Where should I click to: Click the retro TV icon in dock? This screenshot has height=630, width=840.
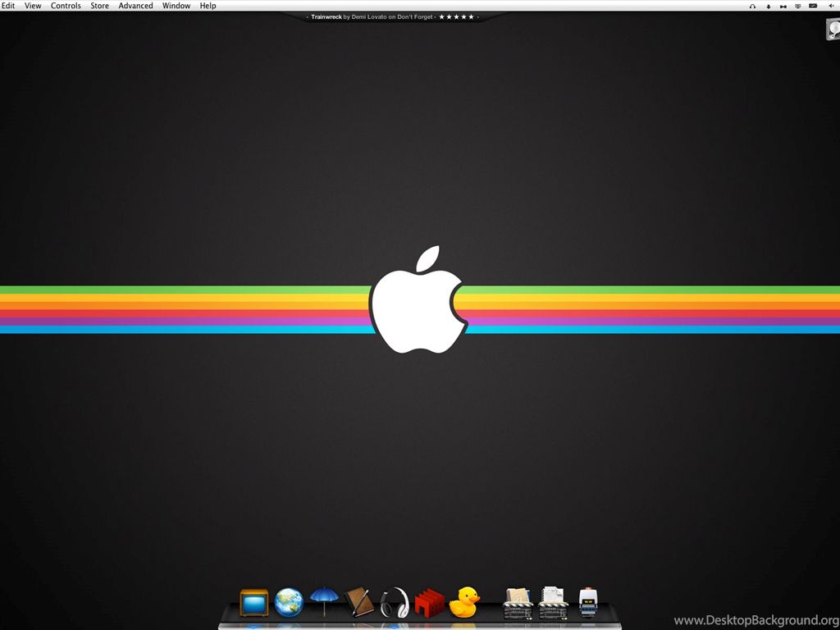tap(254, 603)
